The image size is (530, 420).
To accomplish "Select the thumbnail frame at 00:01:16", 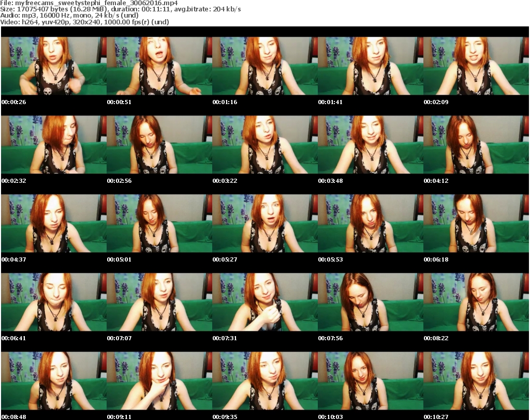I will point(265,66).
